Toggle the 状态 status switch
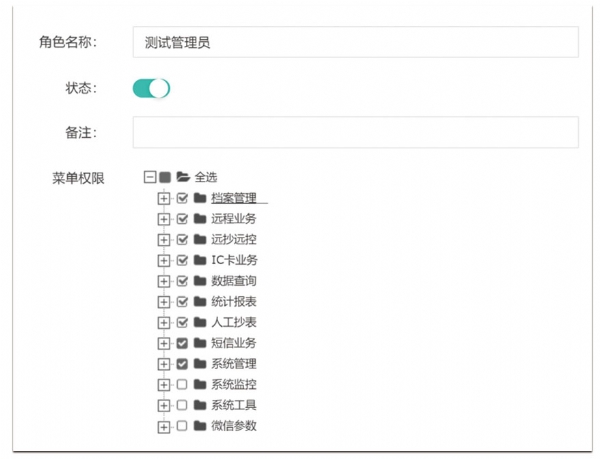Image resolution: width=600 pixels, height=459 pixels. pyautogui.click(x=151, y=88)
